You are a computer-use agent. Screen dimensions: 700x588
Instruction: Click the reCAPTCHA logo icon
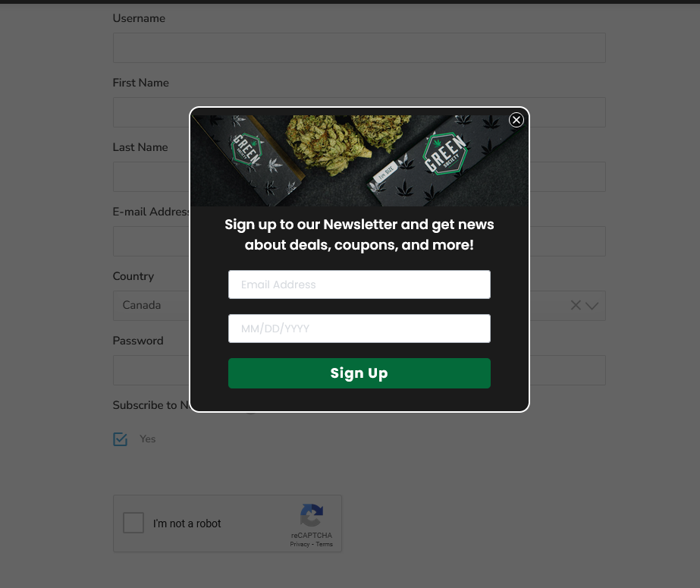pyautogui.click(x=311, y=515)
